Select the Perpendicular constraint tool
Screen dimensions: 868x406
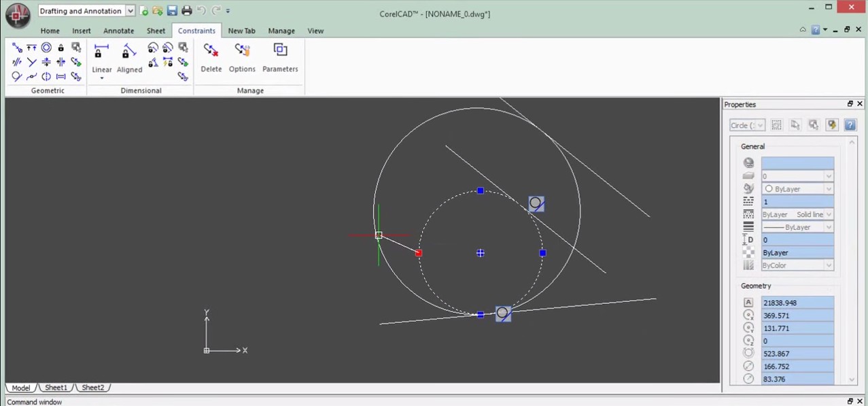coord(33,61)
